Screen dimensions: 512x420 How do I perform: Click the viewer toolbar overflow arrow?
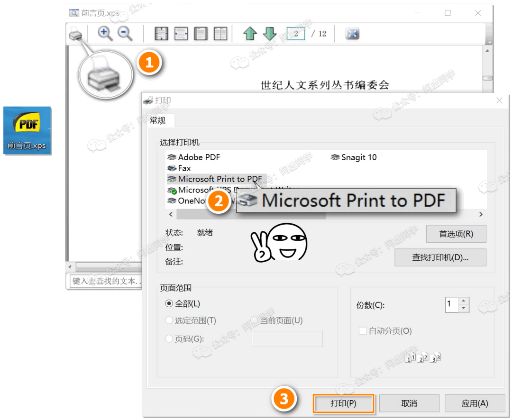[489, 41]
